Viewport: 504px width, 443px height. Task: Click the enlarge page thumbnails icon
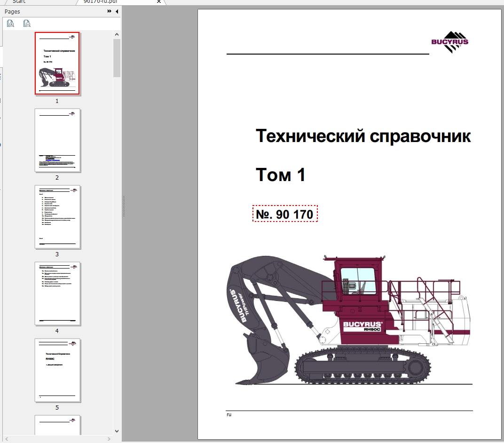pos(10,24)
